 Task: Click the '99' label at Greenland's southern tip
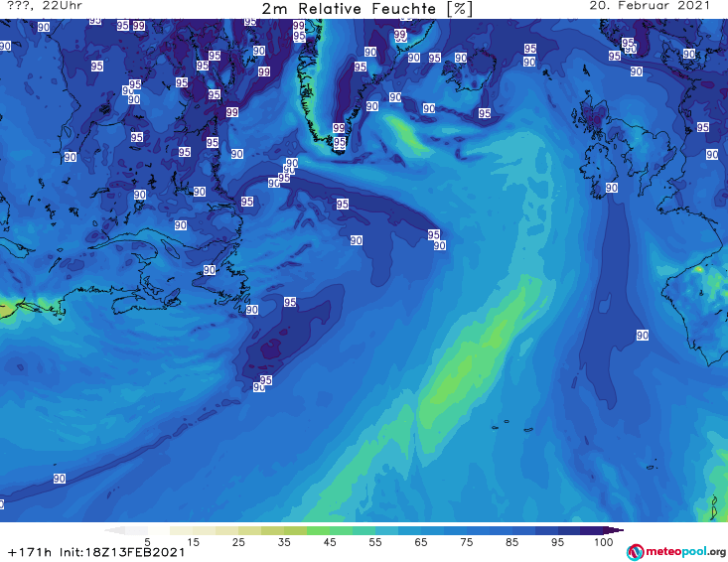[x=339, y=128]
